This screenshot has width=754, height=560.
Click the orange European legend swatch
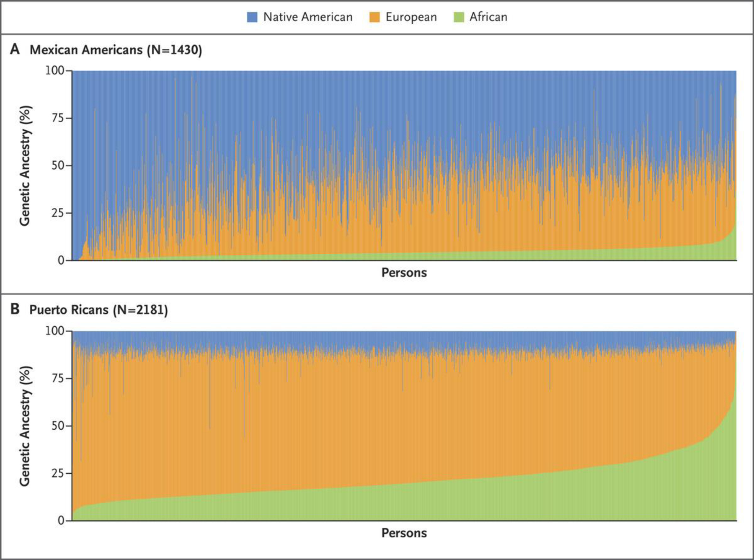coord(374,17)
